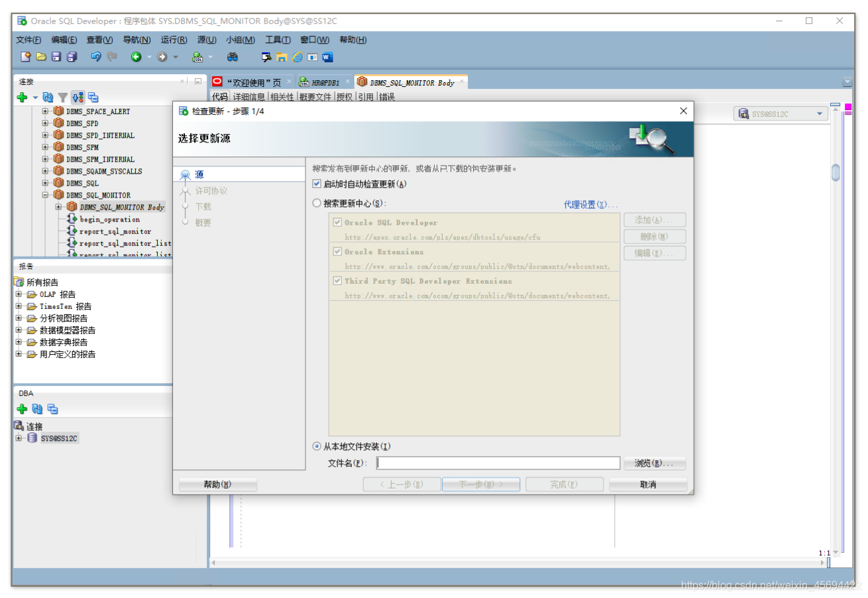The image size is (868, 598).
Task: Switch to the 详细信息 sub-tab
Action: tap(248, 97)
